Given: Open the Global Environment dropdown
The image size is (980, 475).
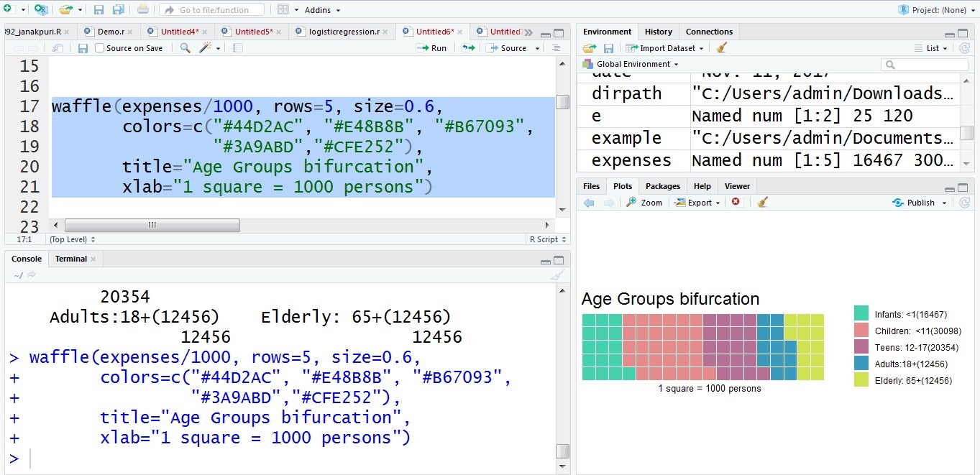Looking at the screenshot, I should click(x=631, y=64).
